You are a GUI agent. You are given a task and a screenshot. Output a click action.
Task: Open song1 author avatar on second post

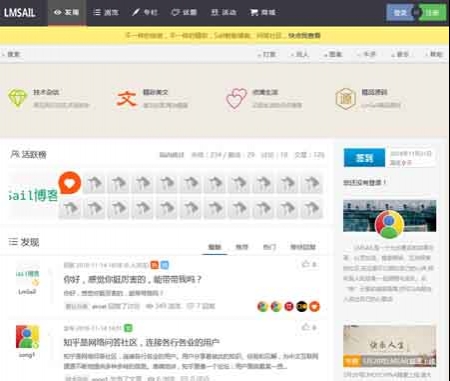tap(27, 337)
